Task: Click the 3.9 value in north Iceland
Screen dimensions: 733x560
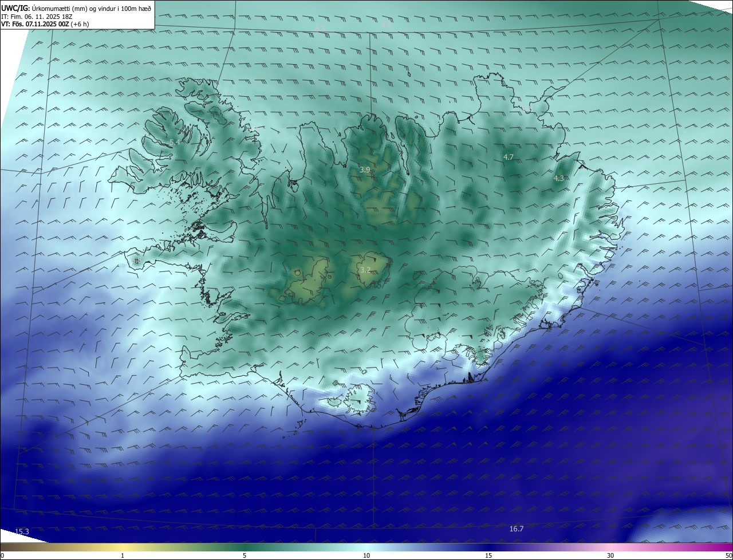Action: 365,170
